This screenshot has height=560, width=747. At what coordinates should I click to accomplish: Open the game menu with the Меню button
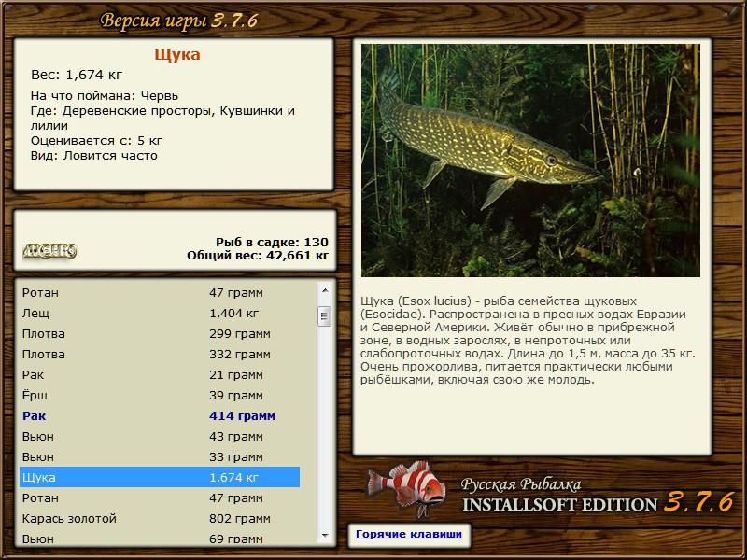click(49, 250)
